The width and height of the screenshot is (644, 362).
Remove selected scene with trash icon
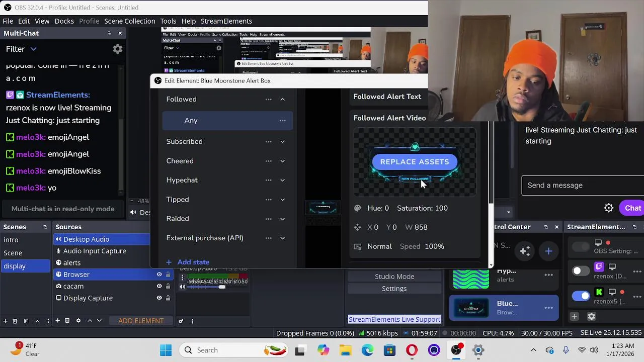click(x=15, y=321)
